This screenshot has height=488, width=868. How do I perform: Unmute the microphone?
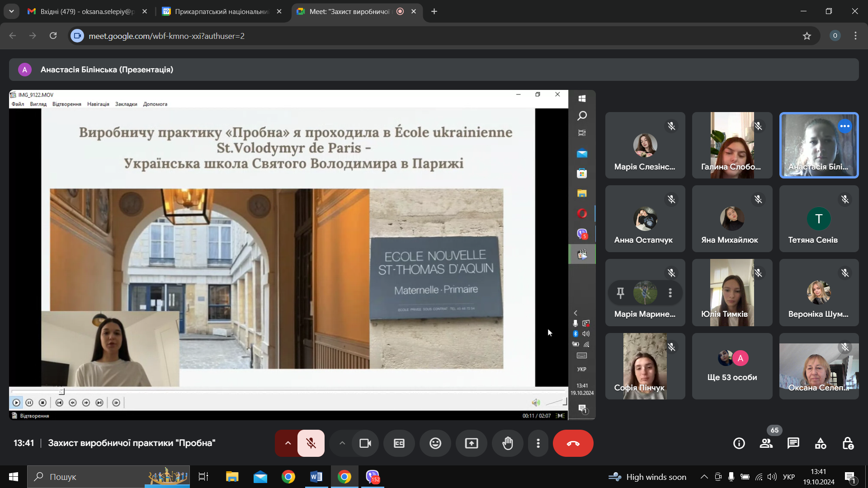tap(311, 443)
